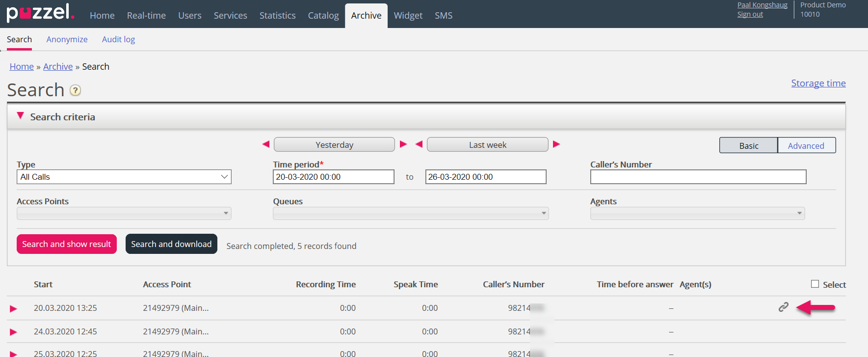
Task: Play the 20.03.2020 13:25 recording
Action: click(x=13, y=308)
